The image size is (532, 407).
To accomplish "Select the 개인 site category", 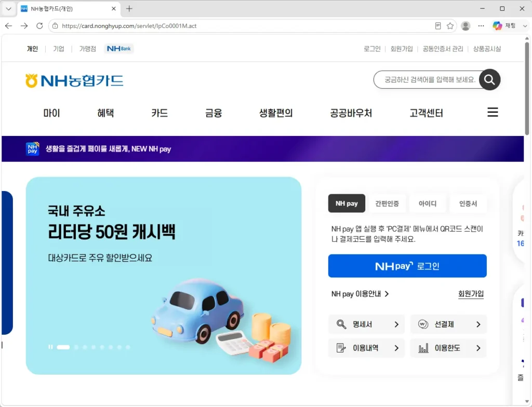I will tap(33, 49).
